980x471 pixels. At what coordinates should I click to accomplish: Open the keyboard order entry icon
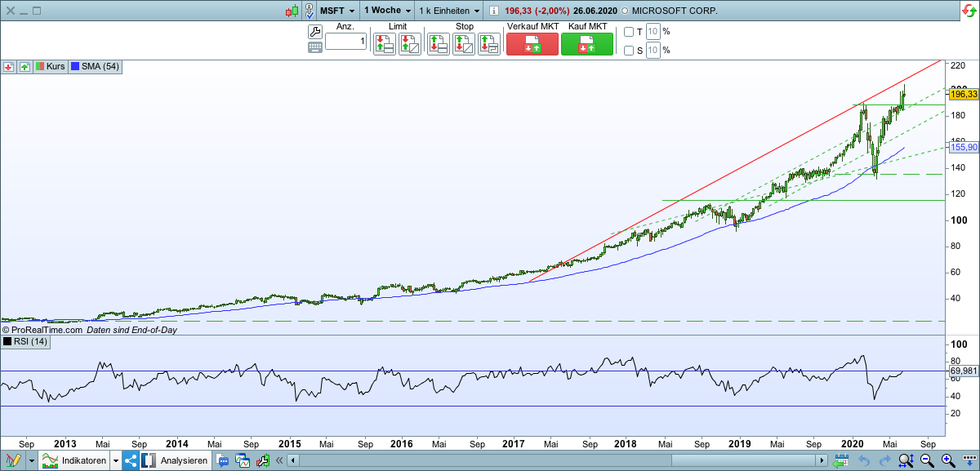(317, 47)
